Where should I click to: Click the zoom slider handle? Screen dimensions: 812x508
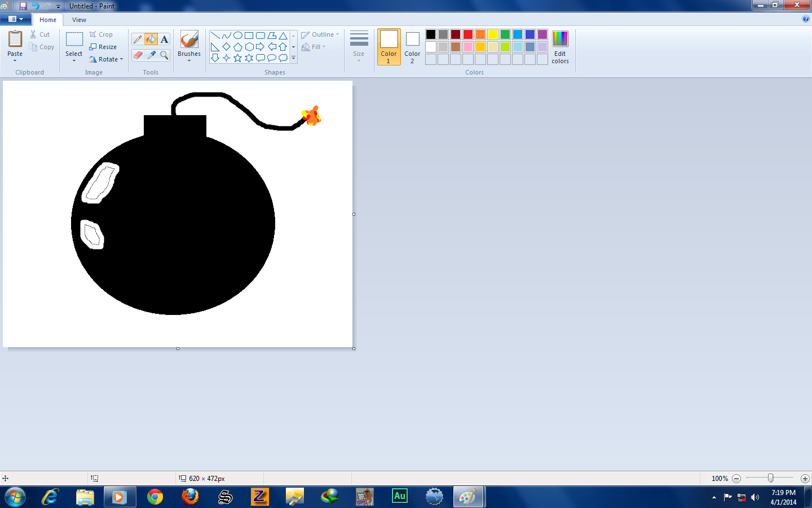[x=770, y=478]
